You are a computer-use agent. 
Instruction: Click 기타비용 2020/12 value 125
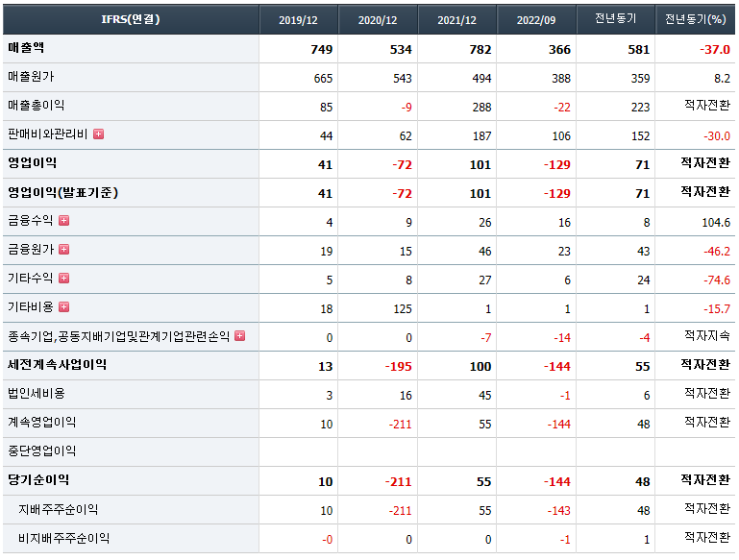(403, 309)
